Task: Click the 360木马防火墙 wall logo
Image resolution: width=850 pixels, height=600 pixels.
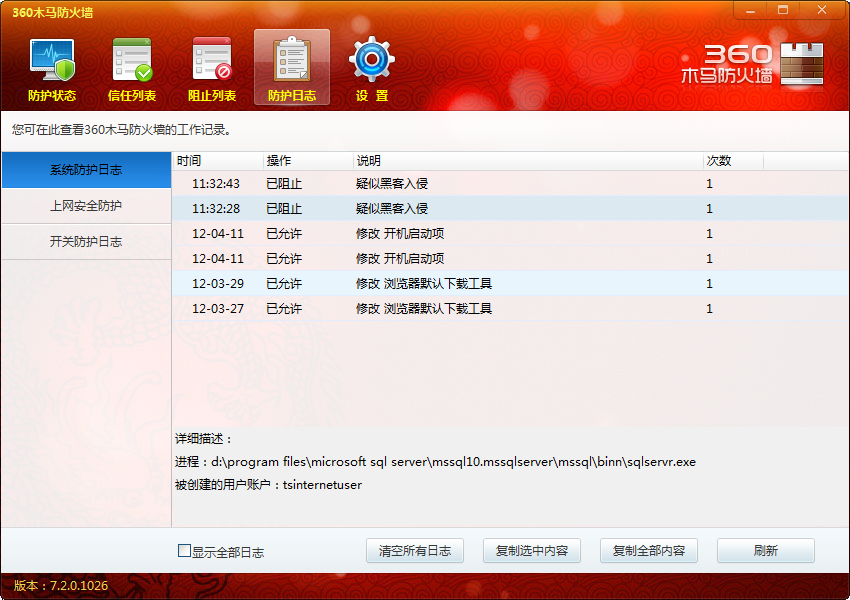Action: (x=752, y=64)
